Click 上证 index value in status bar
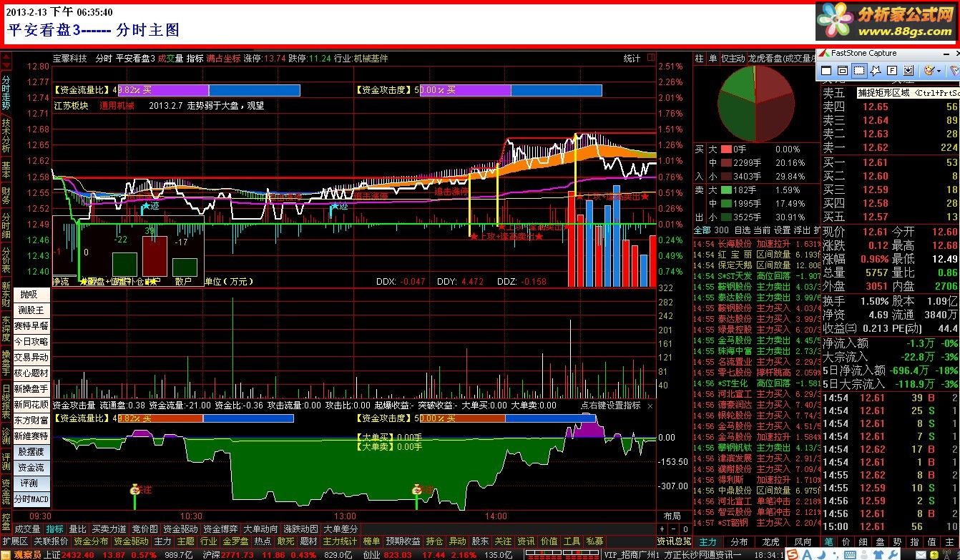The height and width of the screenshot is (560, 960). [x=77, y=554]
